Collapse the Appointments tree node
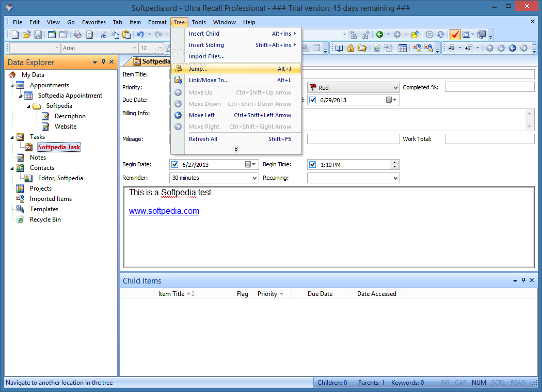 12,85
